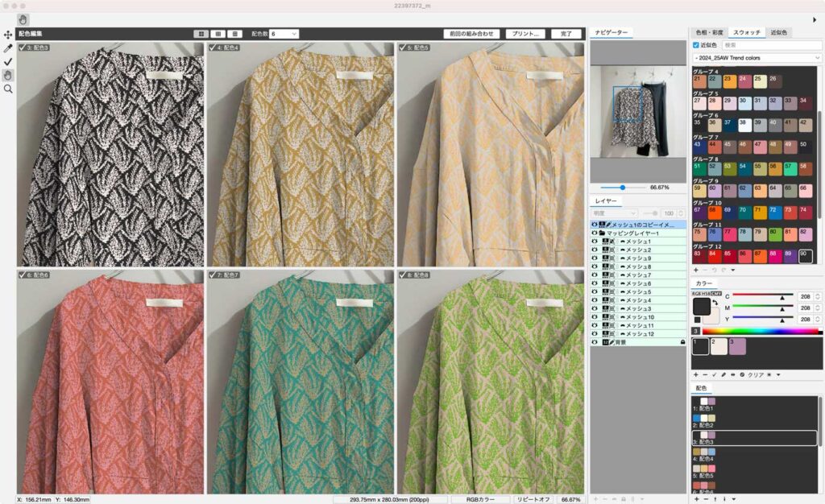Select color chip 3 purple
The height and width of the screenshot is (504, 825).
pos(737,346)
